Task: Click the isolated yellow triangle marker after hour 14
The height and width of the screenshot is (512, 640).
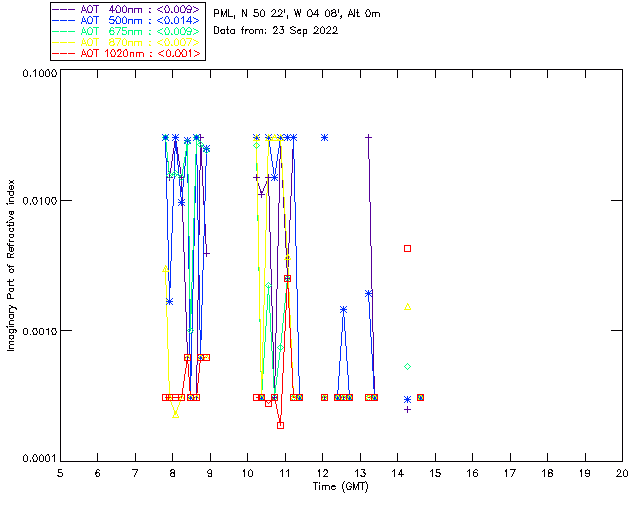Action: [407, 307]
